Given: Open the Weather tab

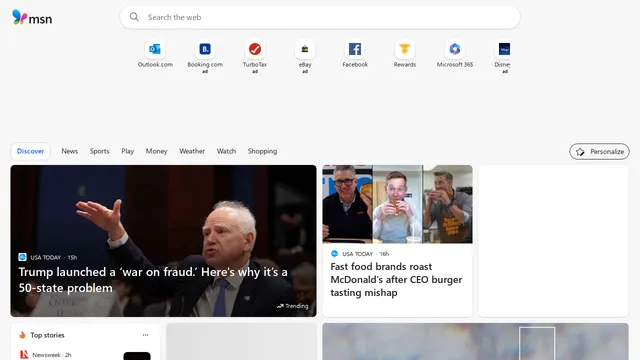Looking at the screenshot, I should click(x=192, y=151).
